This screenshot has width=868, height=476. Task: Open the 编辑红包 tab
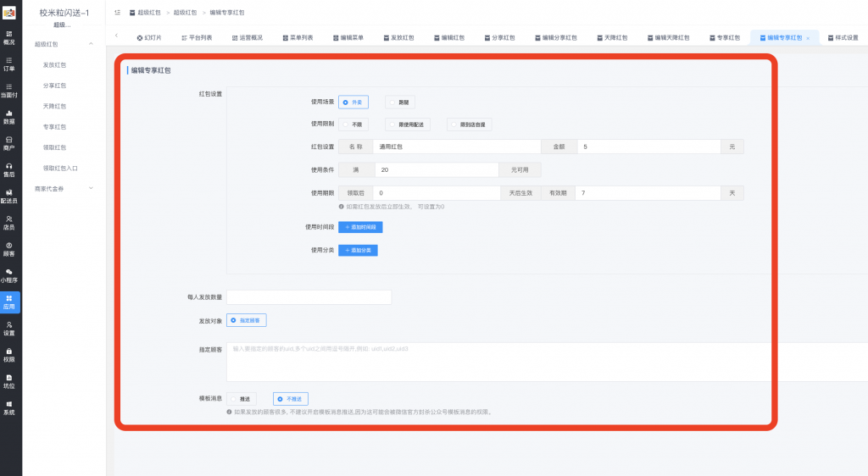click(x=449, y=37)
